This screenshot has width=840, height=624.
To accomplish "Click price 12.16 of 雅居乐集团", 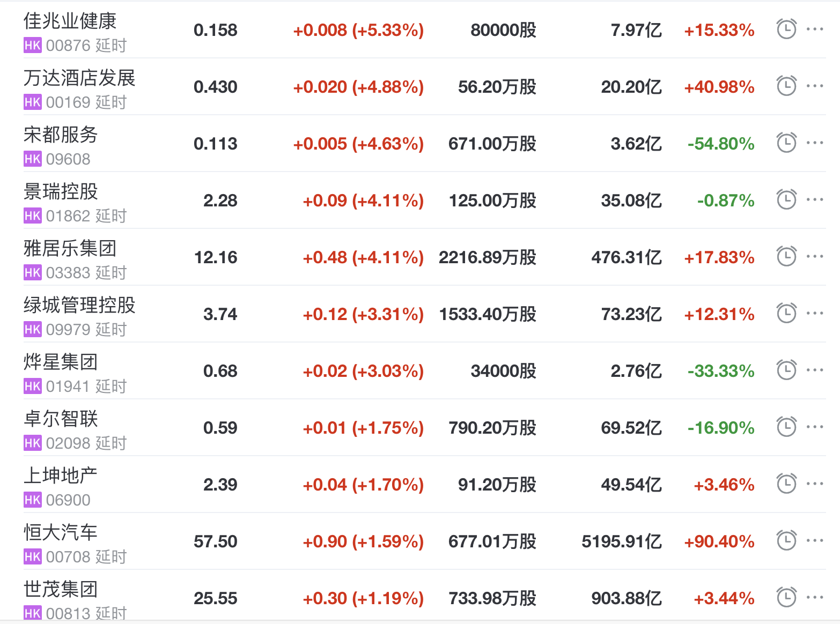I will pyautogui.click(x=216, y=257).
